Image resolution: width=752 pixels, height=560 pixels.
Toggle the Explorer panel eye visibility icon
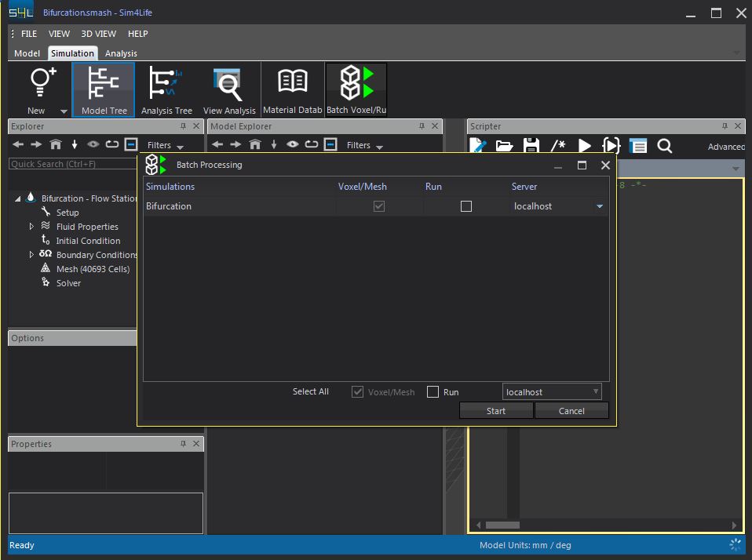93,144
